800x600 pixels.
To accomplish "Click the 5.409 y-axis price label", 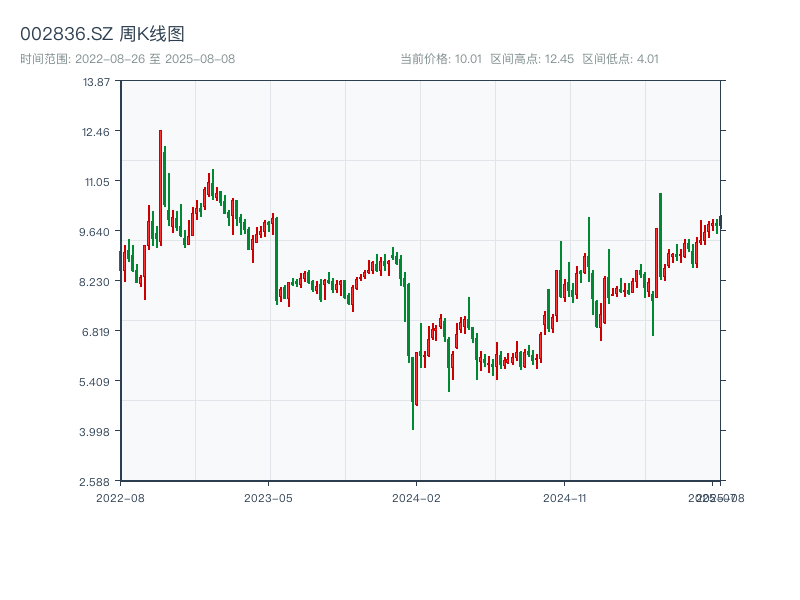I will (x=97, y=382).
